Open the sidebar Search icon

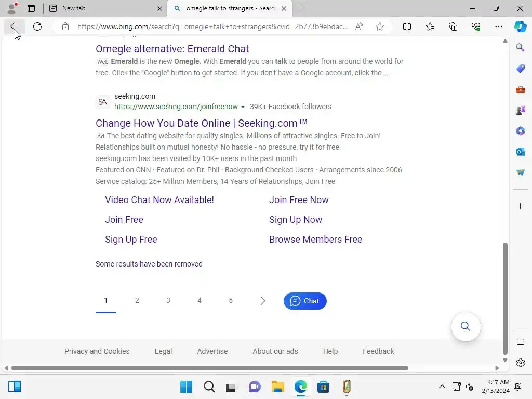(520, 47)
